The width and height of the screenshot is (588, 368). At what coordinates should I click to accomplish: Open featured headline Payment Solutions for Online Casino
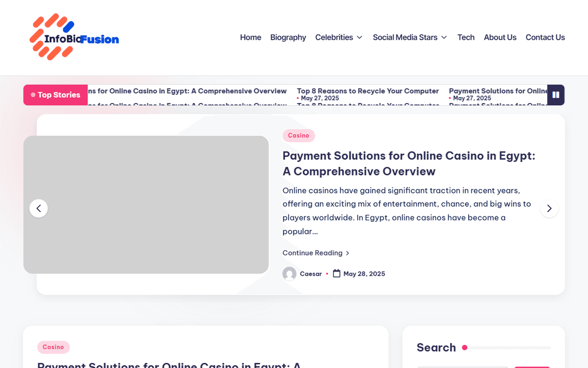409,164
